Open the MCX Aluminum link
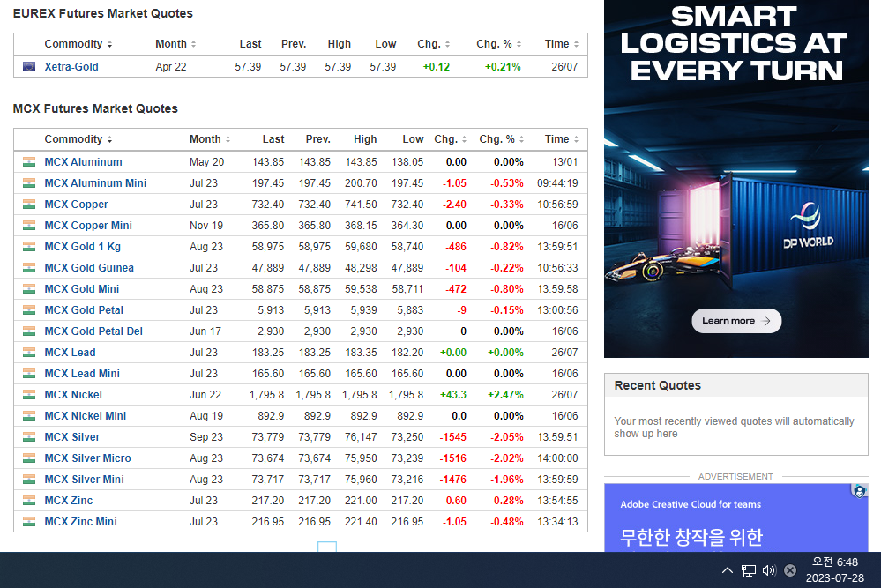881x588 pixels. pyautogui.click(x=83, y=162)
